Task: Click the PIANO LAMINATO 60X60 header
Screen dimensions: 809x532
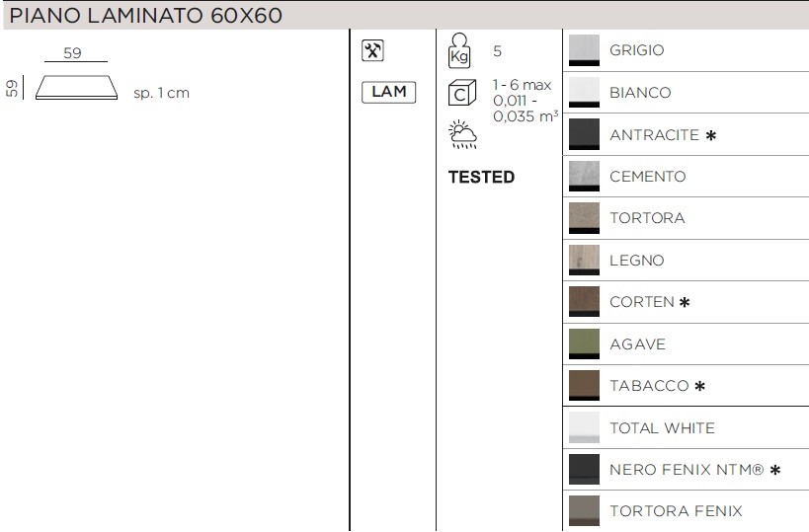Action: click(x=145, y=16)
